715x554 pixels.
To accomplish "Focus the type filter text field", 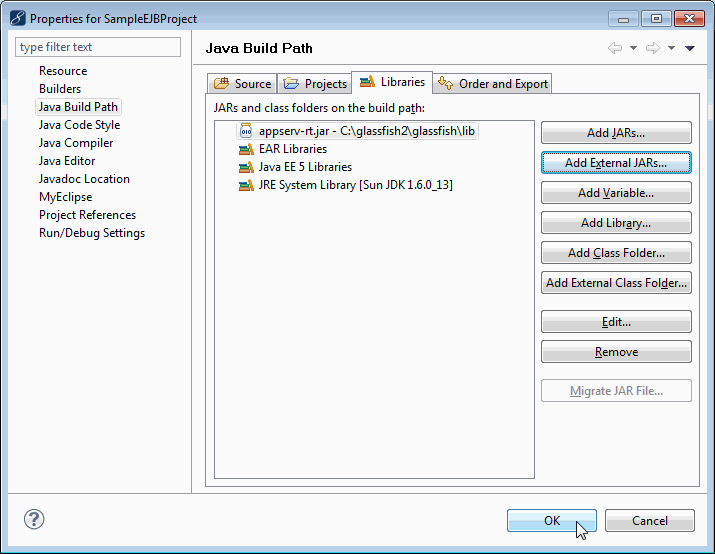I will (98, 47).
